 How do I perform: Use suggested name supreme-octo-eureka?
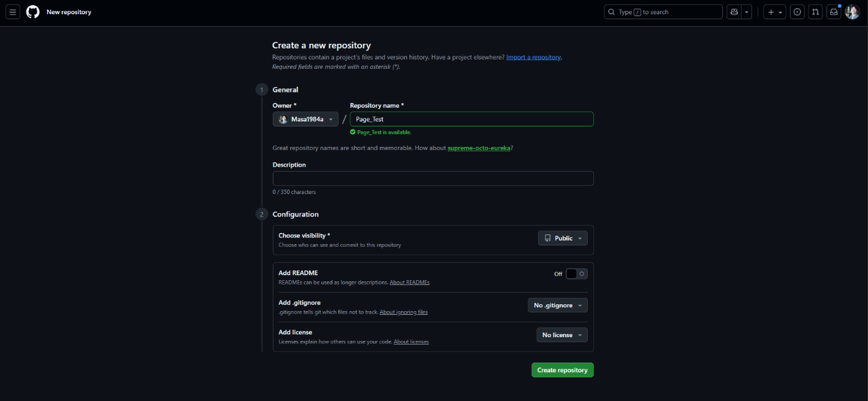click(479, 148)
